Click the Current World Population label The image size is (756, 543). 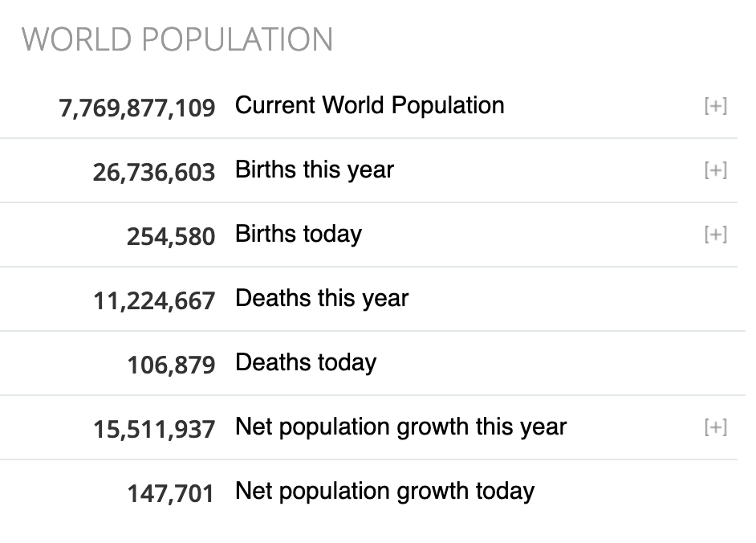(x=369, y=106)
